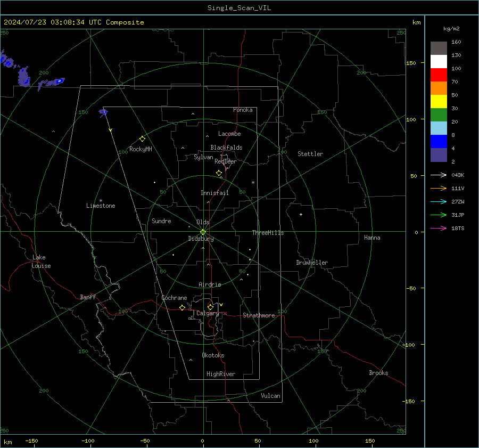This screenshot has width=479, height=448.
Task: Click the asterisk marker above Limestone
Action: coord(101,201)
